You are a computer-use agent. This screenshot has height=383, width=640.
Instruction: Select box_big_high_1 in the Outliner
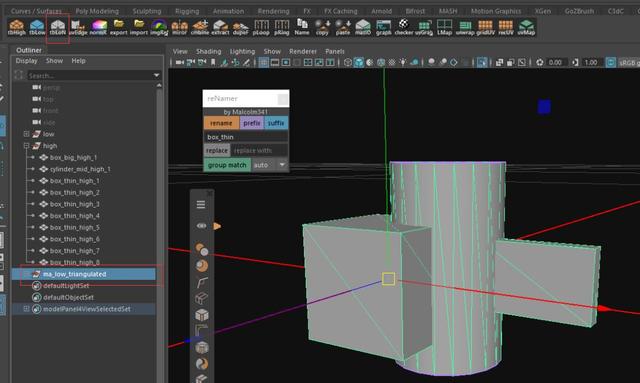click(73, 157)
